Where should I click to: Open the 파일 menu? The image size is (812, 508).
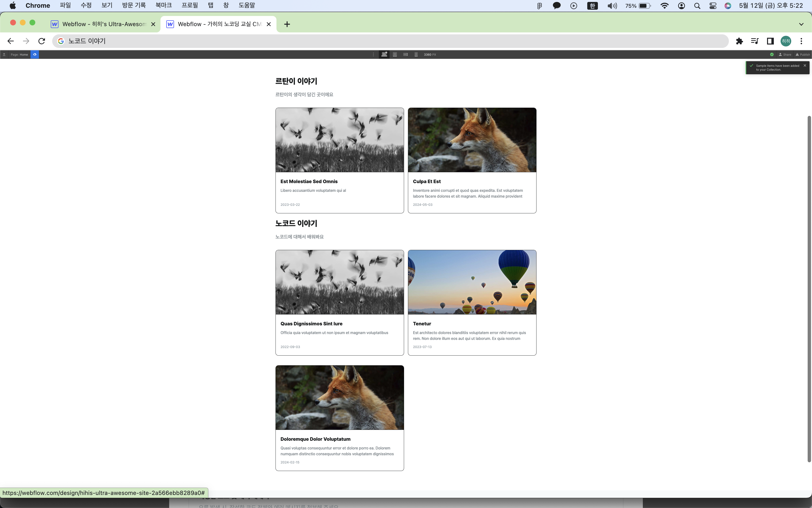(x=65, y=5)
